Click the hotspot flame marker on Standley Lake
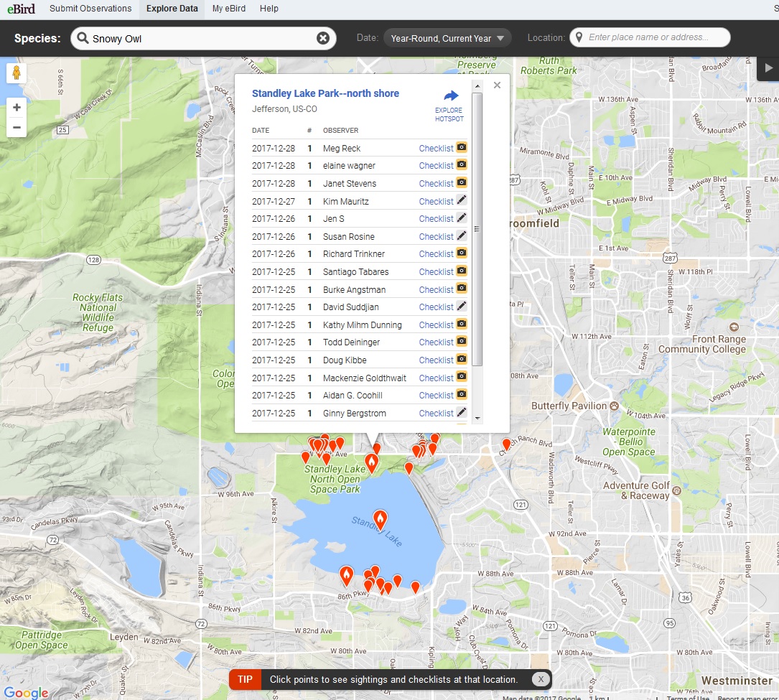This screenshot has height=700, width=779. 380,520
